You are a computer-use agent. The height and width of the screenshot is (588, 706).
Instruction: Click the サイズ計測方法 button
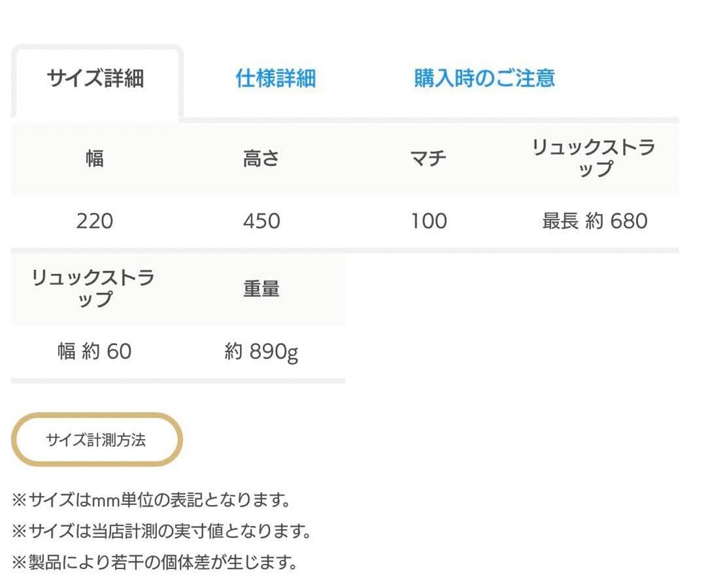click(96, 438)
